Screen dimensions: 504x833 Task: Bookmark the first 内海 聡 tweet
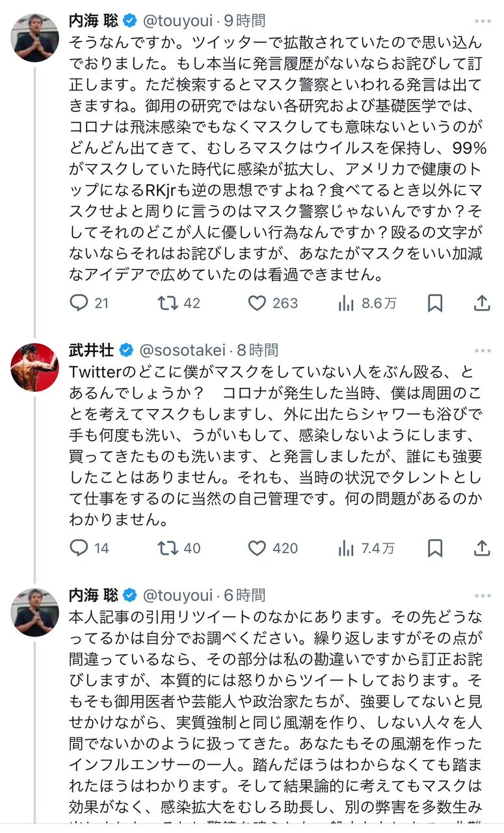pyautogui.click(x=435, y=303)
